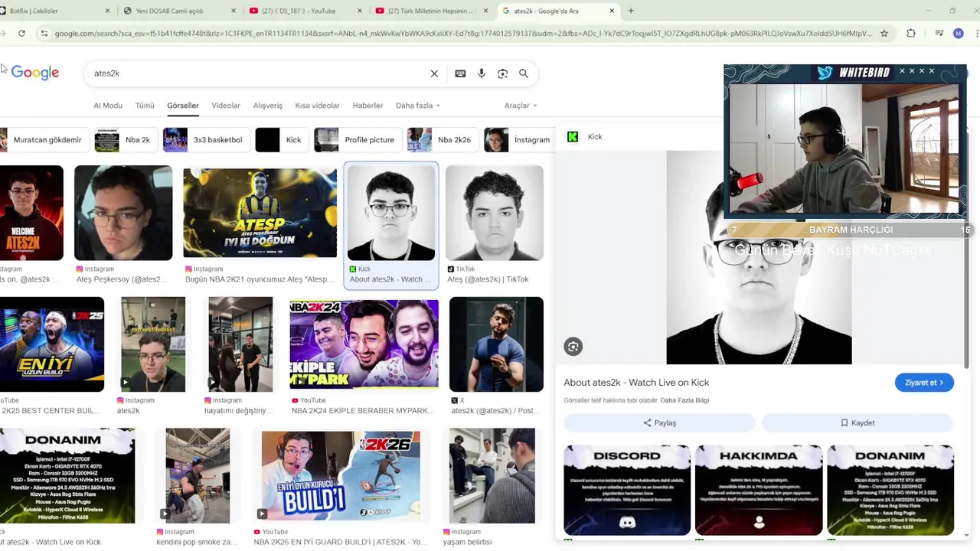Screen dimensions: 980x551
Task: Open En İyi Uzun Build thumbnail
Action: tap(52, 344)
